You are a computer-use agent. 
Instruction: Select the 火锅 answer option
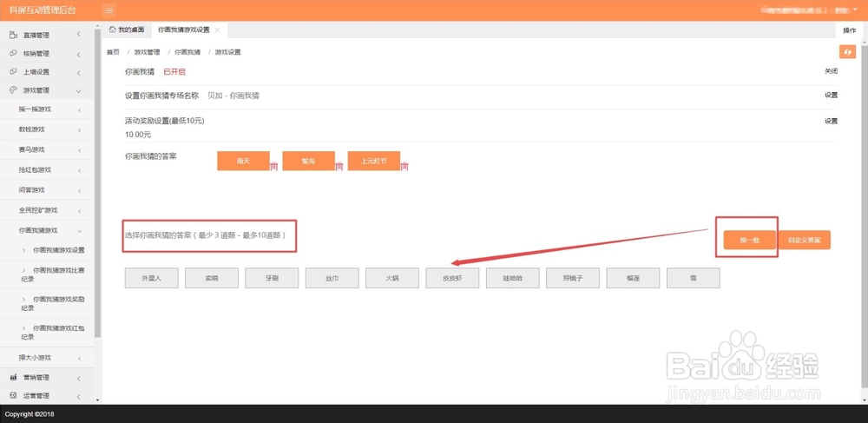pos(392,279)
